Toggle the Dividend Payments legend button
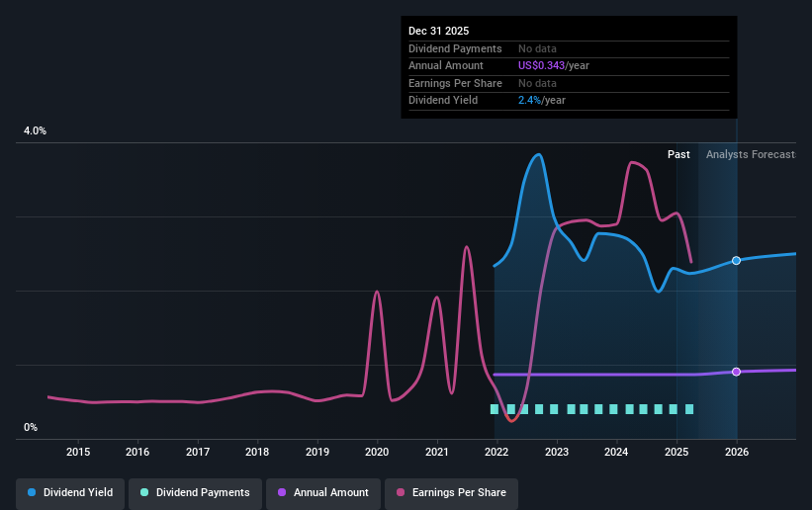Viewport: 812px width, 510px height. click(195, 492)
